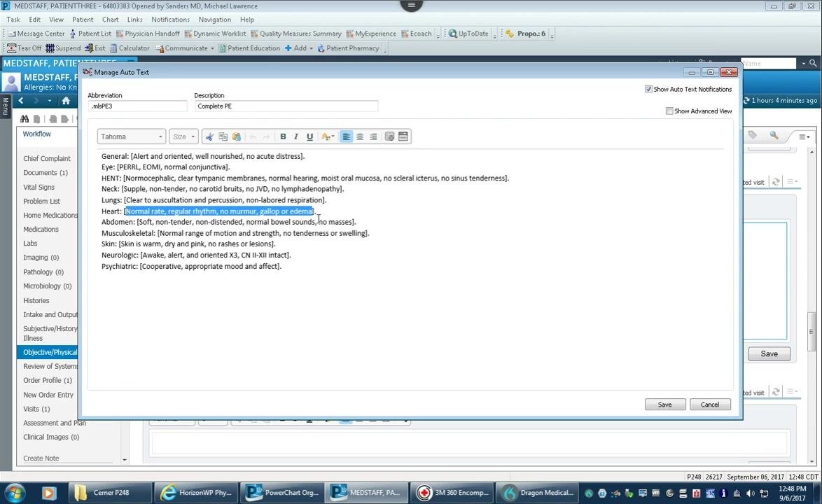The image size is (822, 504).
Task: Cancel the Manage Auto Text dialog
Action: 710,405
